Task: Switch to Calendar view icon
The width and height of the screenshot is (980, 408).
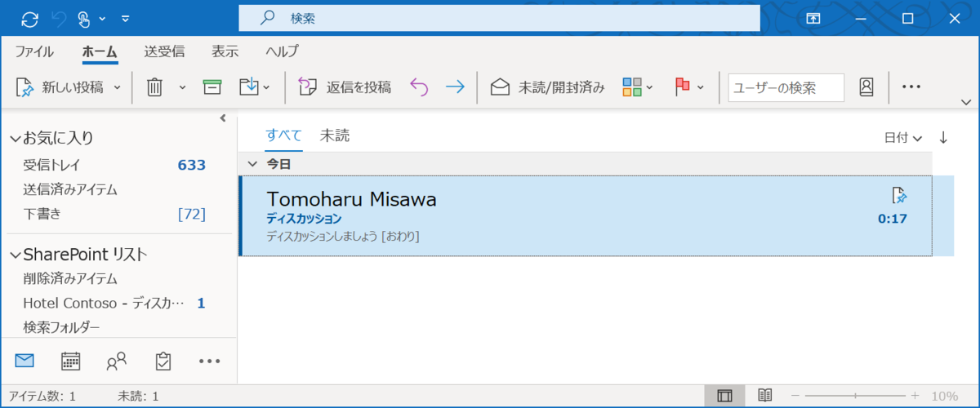Action: pos(71,360)
